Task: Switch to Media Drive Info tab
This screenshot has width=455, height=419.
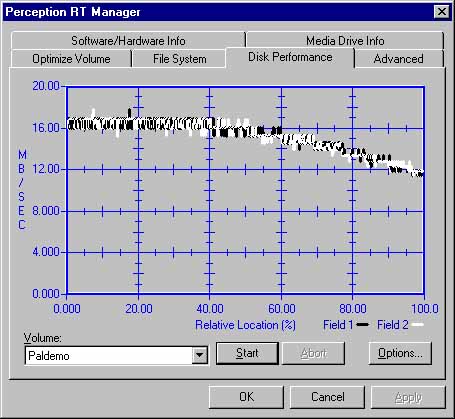Action: point(345,41)
